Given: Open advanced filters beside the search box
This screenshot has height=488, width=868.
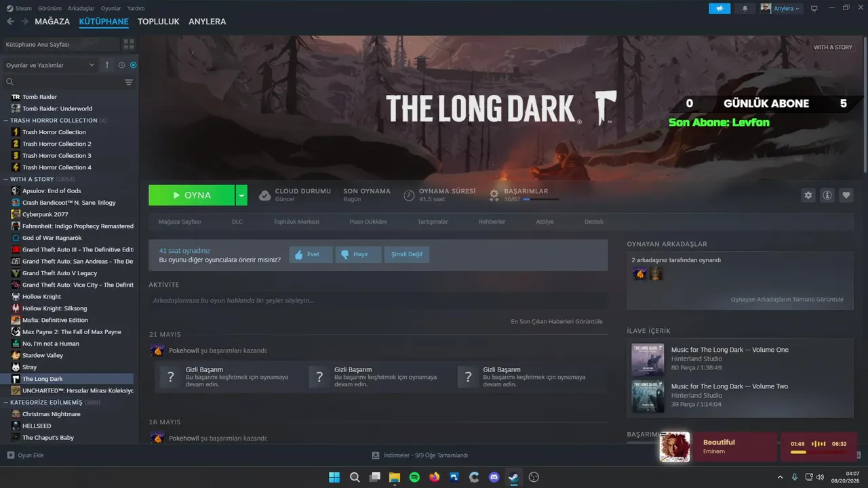Looking at the screenshot, I should [129, 82].
